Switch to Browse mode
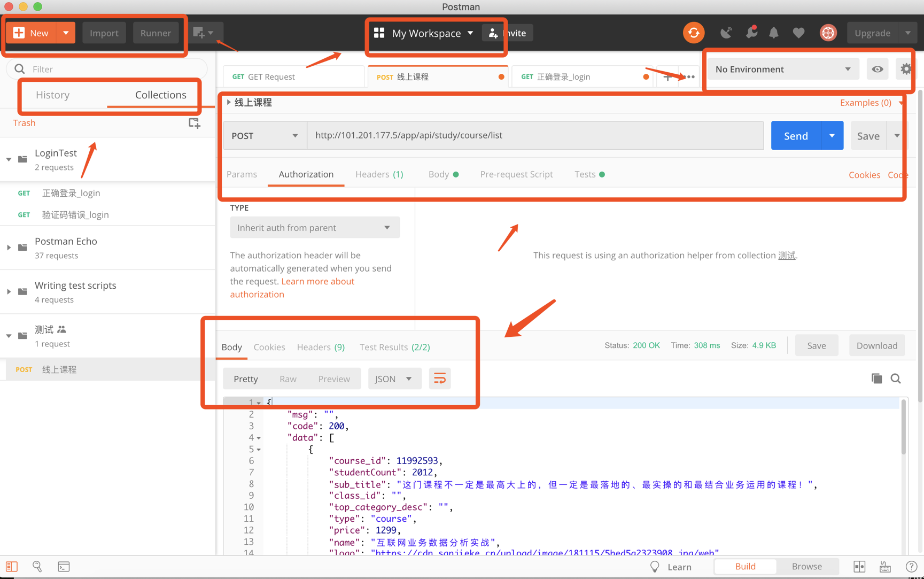 807,567
